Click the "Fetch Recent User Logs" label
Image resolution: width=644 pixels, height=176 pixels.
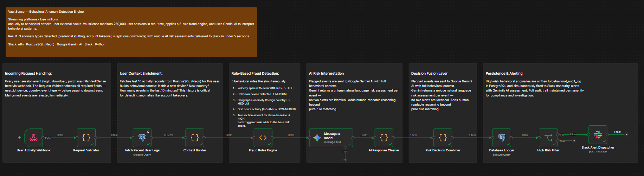[142, 150]
